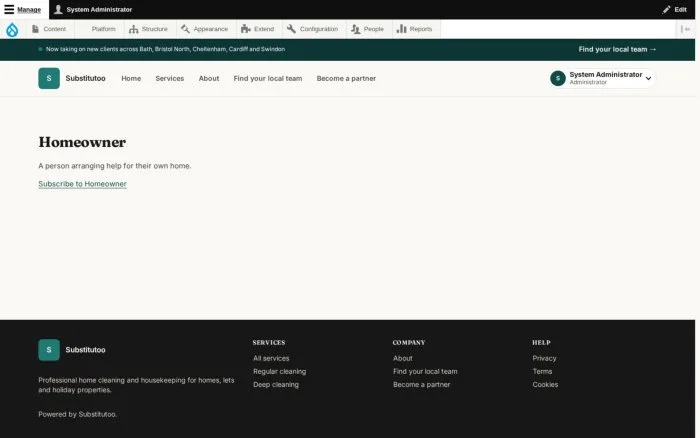Click the Substitutoo header logo square

49,78
